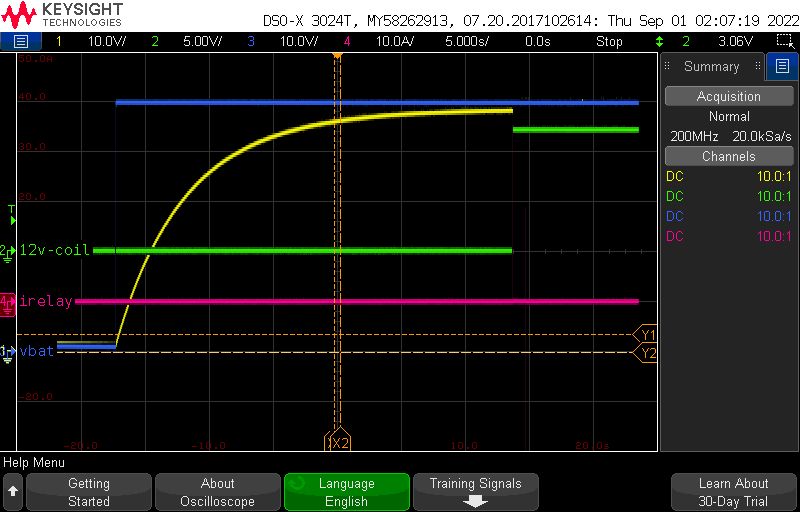
Task: Click yellow DC channel 1 coupling row
Action: click(x=729, y=176)
